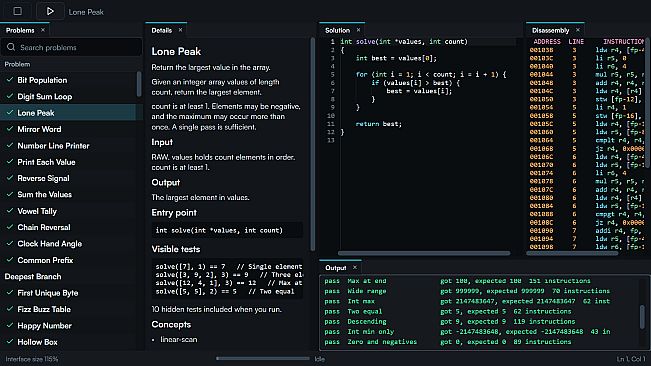
Task: Click the Visible tests heading
Action: pos(176,249)
